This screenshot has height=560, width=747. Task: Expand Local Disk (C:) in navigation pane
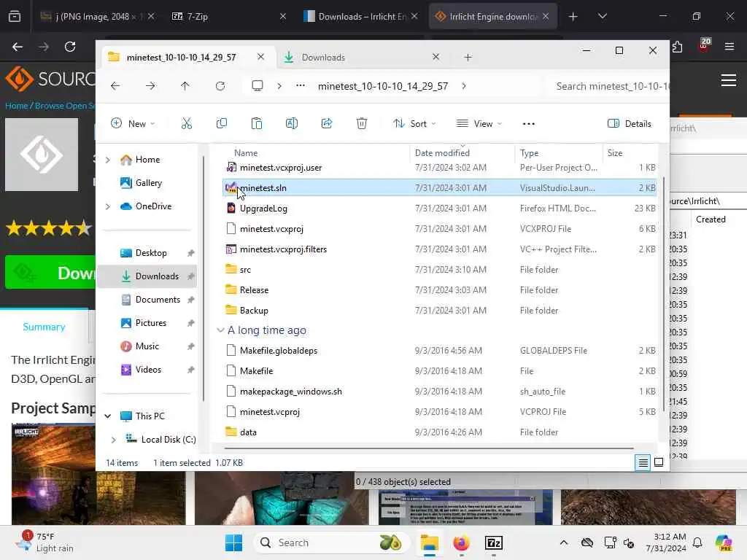pyautogui.click(x=113, y=440)
